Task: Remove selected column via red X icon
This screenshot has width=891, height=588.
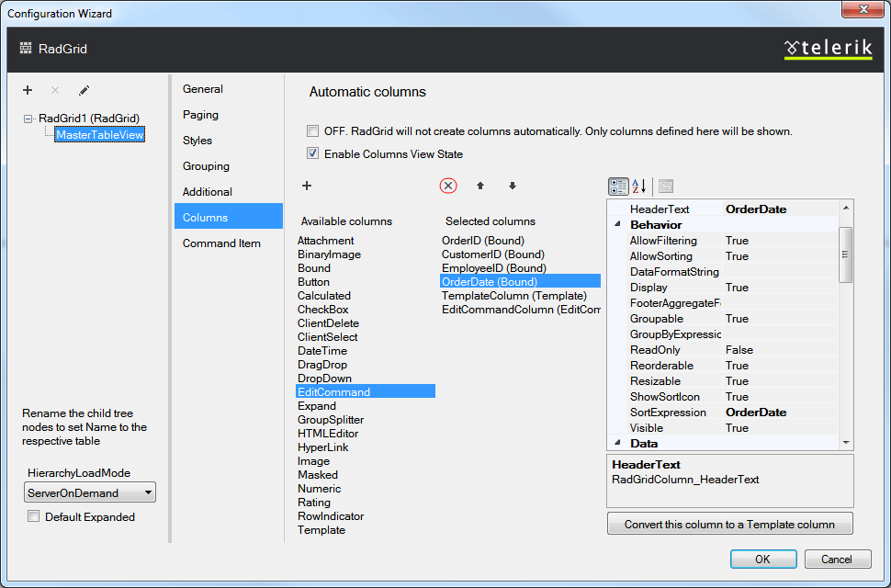Action: click(x=448, y=186)
